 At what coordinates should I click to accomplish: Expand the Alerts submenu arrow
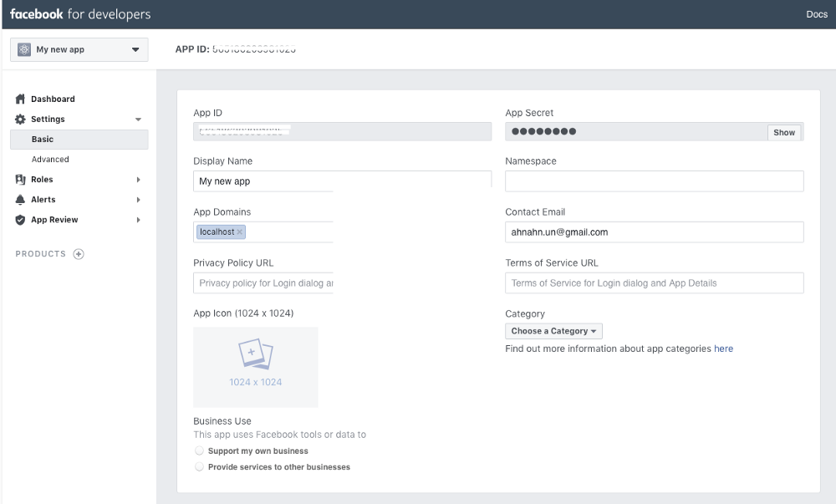(x=138, y=200)
